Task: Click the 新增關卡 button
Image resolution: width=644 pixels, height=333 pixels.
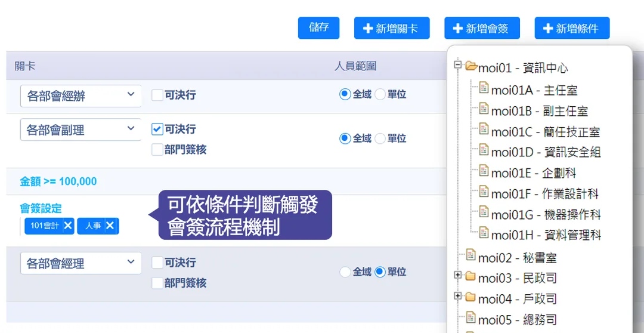Action: point(392,28)
